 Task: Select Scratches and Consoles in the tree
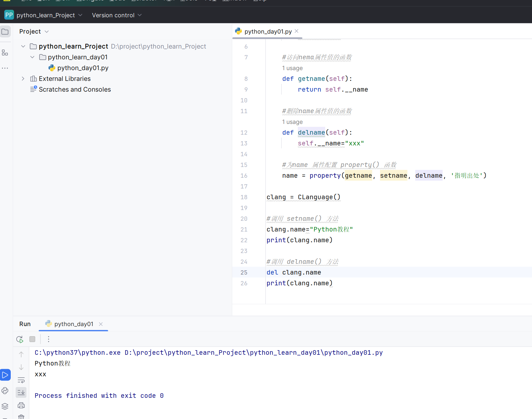tap(75, 89)
